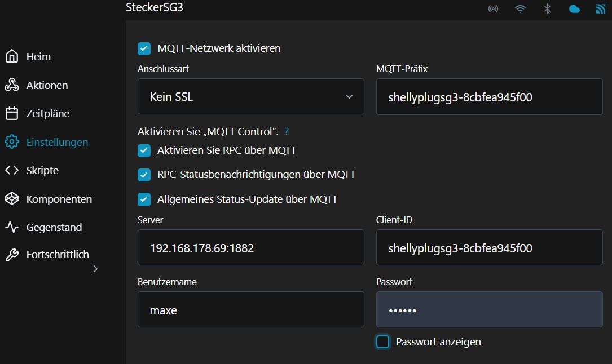This screenshot has height=364, width=612.
Task: Go to the Komponenten section
Action: pyautogui.click(x=59, y=199)
